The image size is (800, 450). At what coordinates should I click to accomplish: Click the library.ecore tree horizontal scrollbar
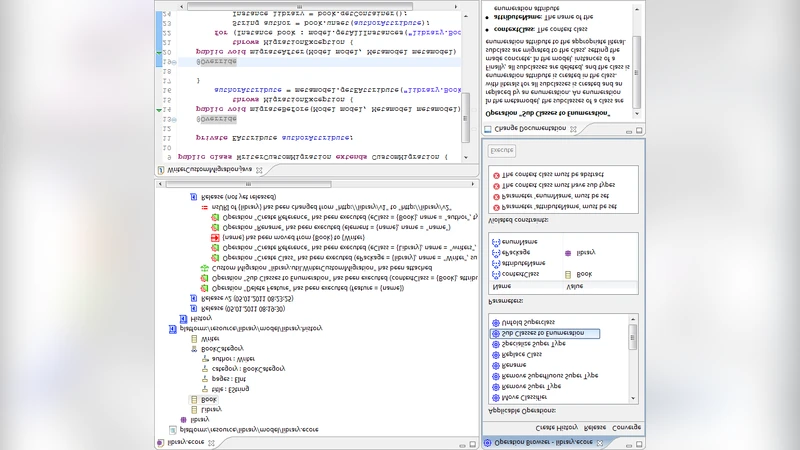[316, 184]
